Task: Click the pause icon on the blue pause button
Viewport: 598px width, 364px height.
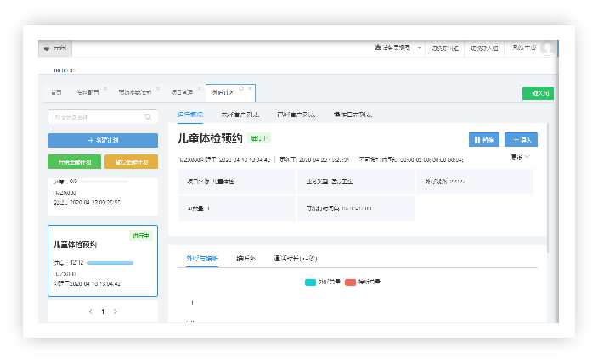Action: (x=477, y=140)
